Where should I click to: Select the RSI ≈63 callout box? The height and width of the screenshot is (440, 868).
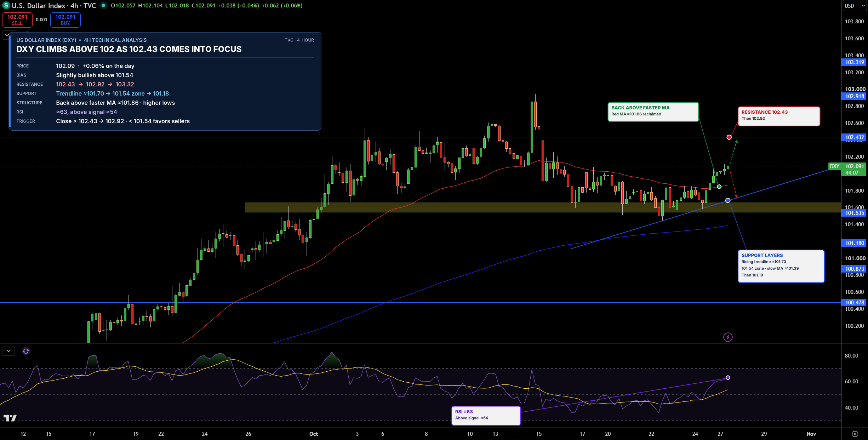tap(486, 416)
